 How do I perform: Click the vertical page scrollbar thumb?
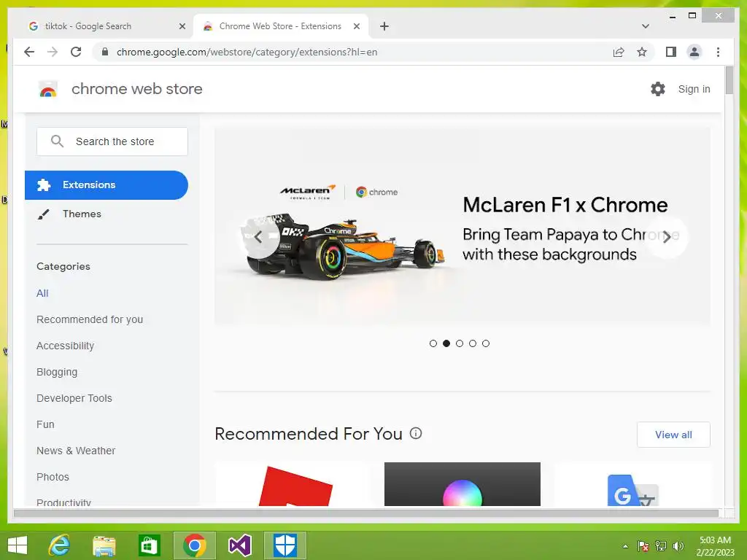[729, 80]
